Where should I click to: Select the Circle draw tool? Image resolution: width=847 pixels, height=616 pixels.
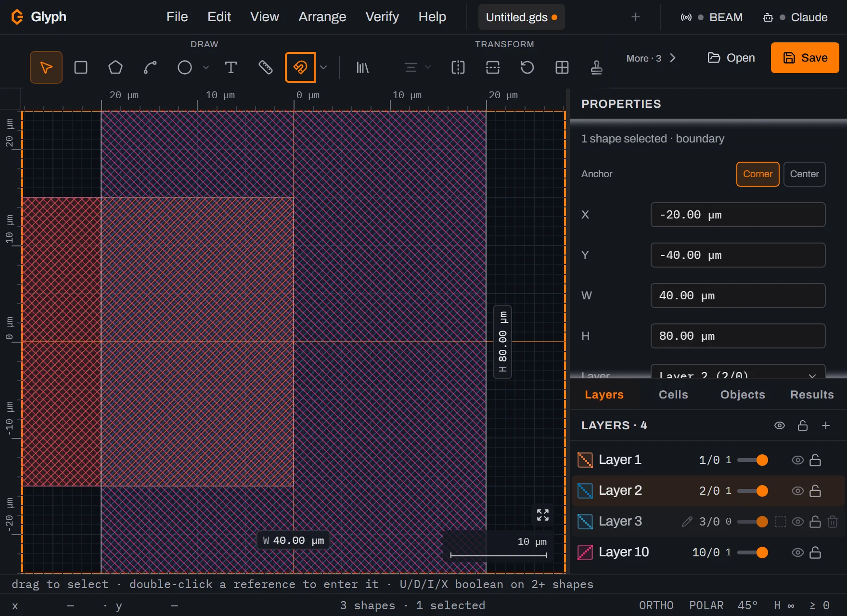(x=185, y=67)
